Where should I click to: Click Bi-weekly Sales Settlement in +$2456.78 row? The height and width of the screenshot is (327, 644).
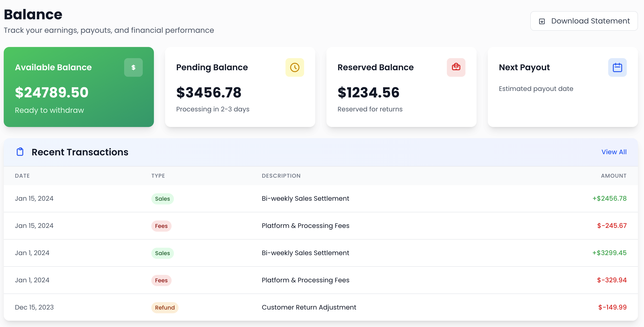tap(305, 198)
